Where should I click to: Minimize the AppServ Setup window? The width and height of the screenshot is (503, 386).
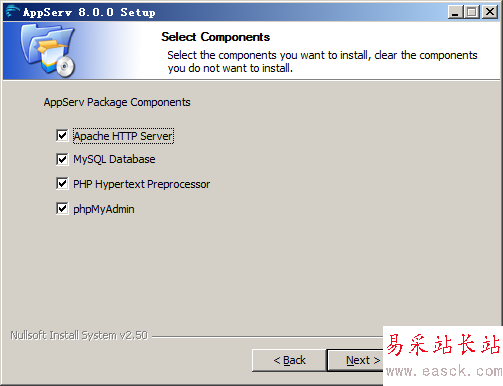[x=455, y=12]
